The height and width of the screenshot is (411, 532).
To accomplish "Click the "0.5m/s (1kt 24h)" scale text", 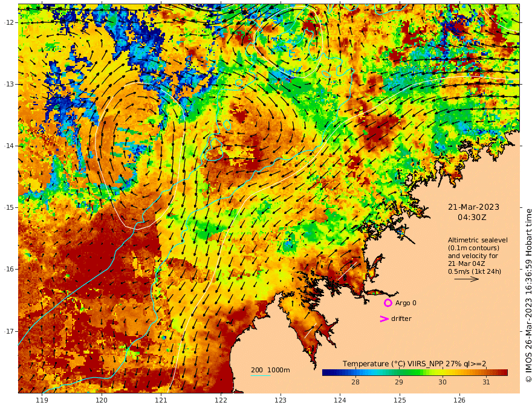I will 475,271.
